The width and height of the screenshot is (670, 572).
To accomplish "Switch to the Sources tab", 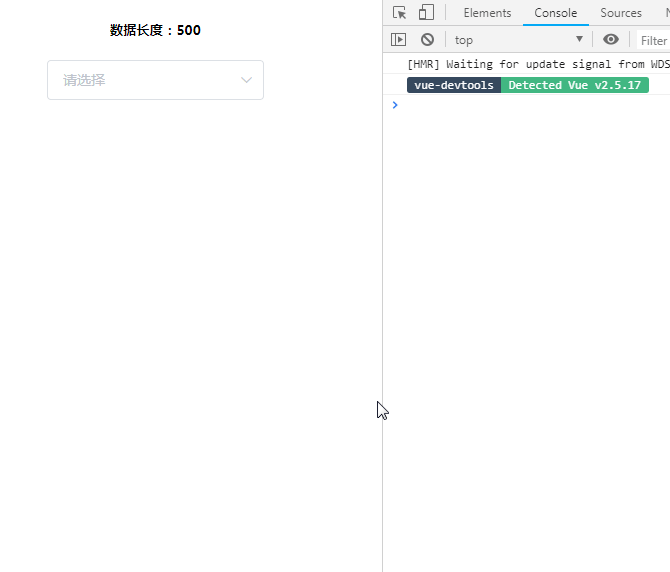I will tap(621, 13).
